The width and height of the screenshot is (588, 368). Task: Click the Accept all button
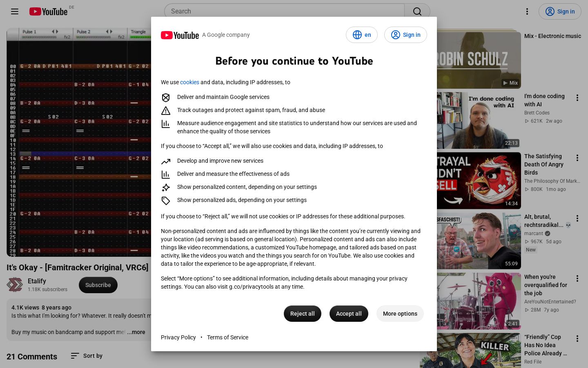(349, 314)
